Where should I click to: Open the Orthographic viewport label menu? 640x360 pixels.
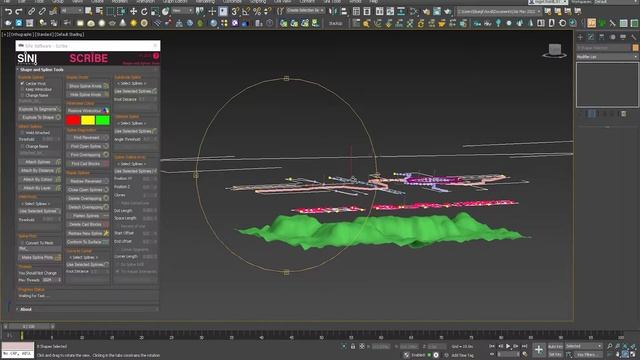(21, 35)
